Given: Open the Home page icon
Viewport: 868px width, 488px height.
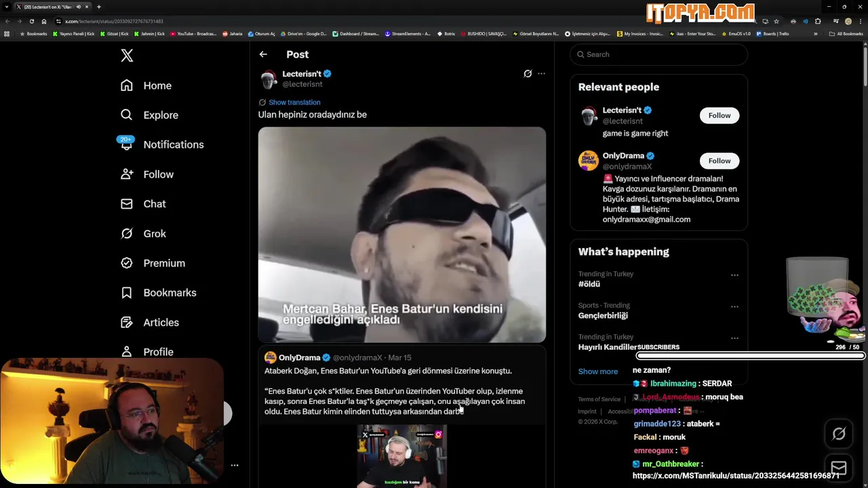Looking at the screenshot, I should pyautogui.click(x=127, y=85).
